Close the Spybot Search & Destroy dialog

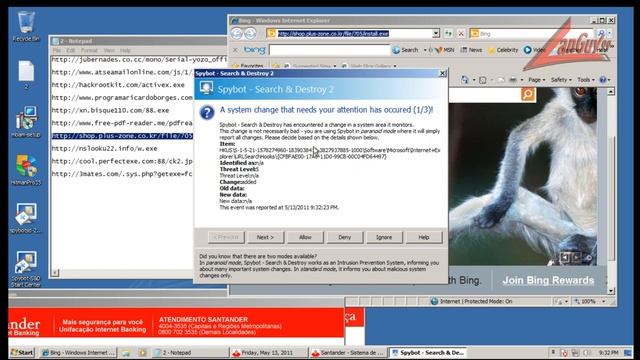click(442, 73)
